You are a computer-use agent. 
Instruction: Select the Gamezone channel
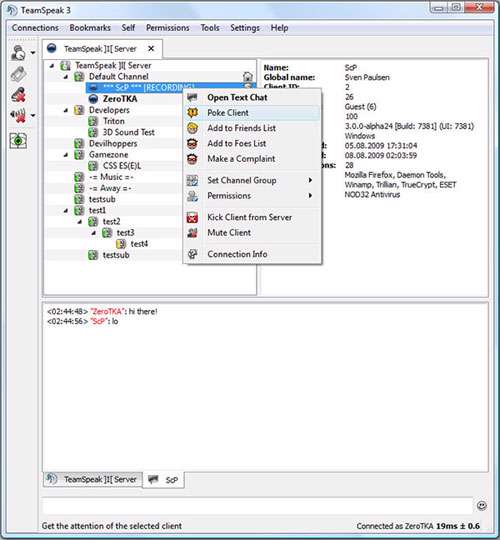click(108, 155)
